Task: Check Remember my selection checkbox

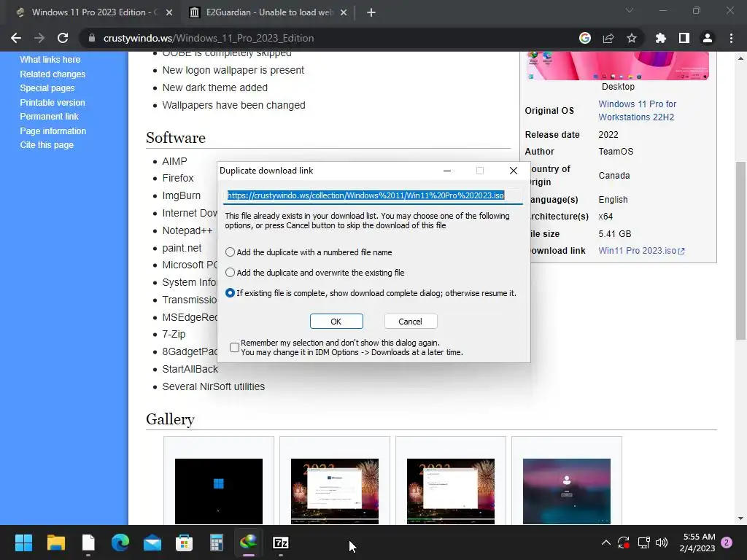Action: pos(234,347)
